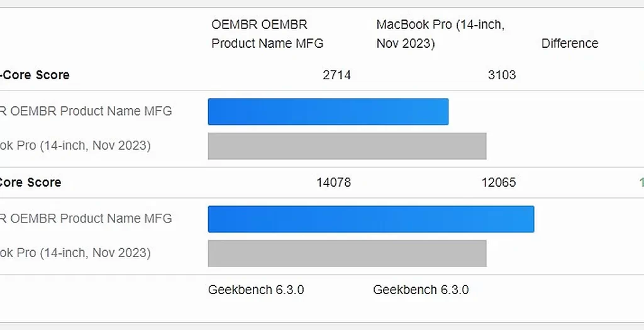
Task: Click the MacBook Pro label below score 2714
Action: 75,146
